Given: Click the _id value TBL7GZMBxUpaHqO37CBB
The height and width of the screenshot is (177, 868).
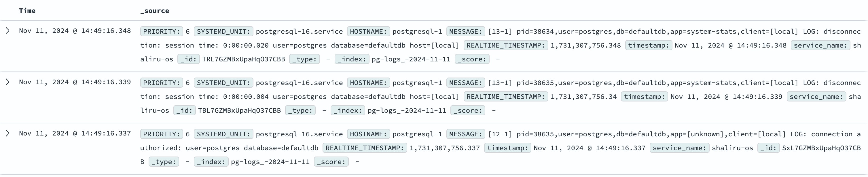Looking at the screenshot, I should (x=239, y=110).
